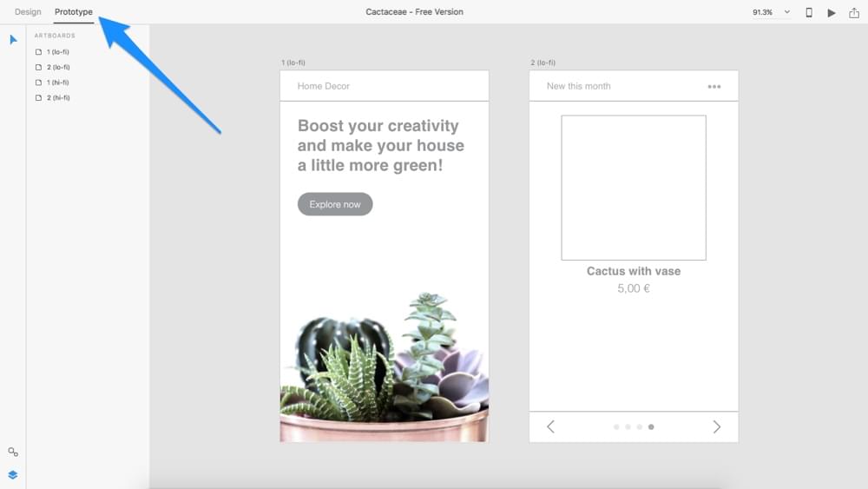This screenshot has width=868, height=489.
Task: Open the zoom level dropdown arrow
Action: pos(787,12)
